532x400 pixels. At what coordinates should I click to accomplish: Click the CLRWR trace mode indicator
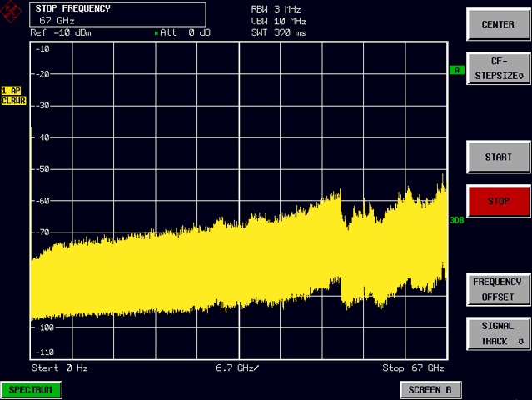tap(13, 100)
